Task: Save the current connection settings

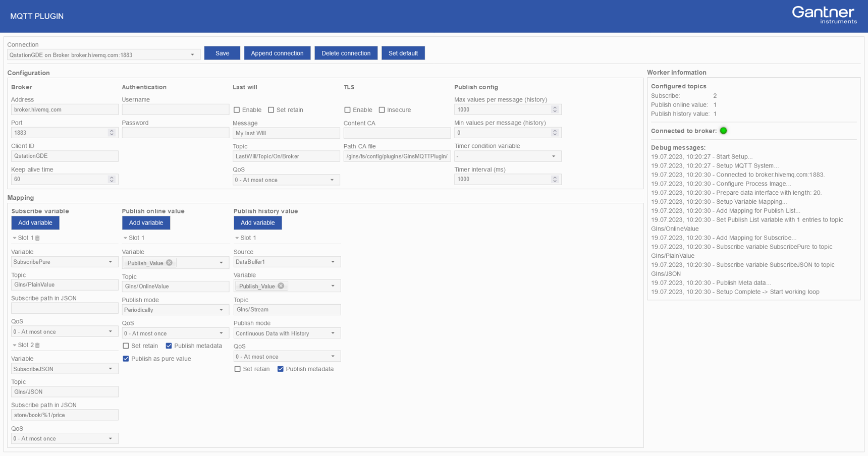Action: [x=222, y=53]
